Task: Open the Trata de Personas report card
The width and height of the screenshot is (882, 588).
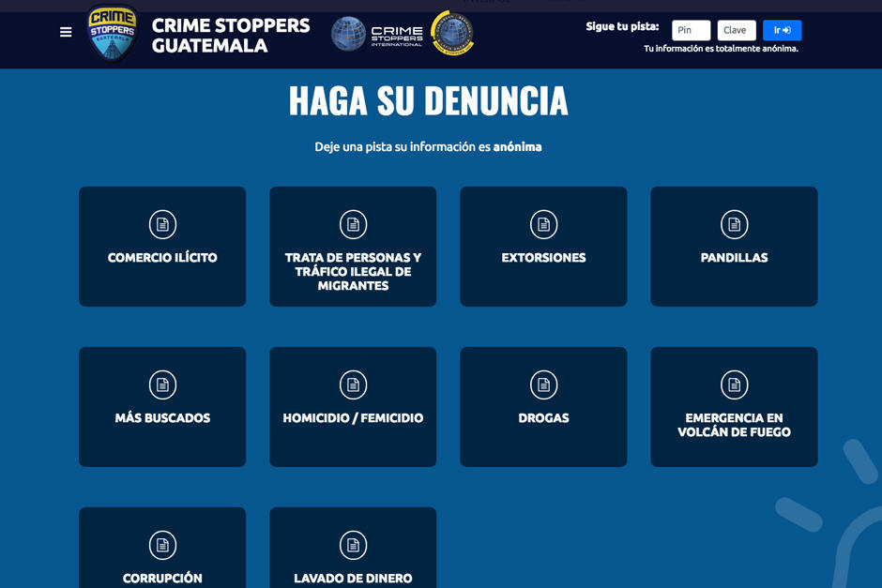Action: click(x=353, y=271)
